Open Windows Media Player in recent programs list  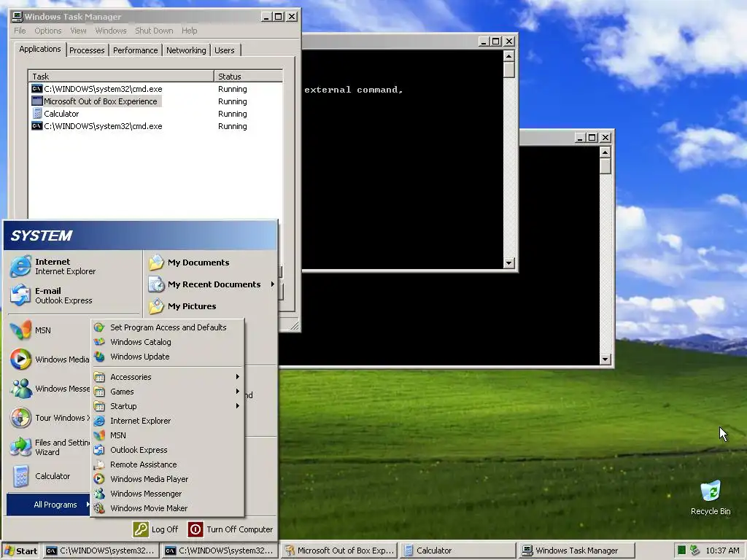tap(50, 359)
